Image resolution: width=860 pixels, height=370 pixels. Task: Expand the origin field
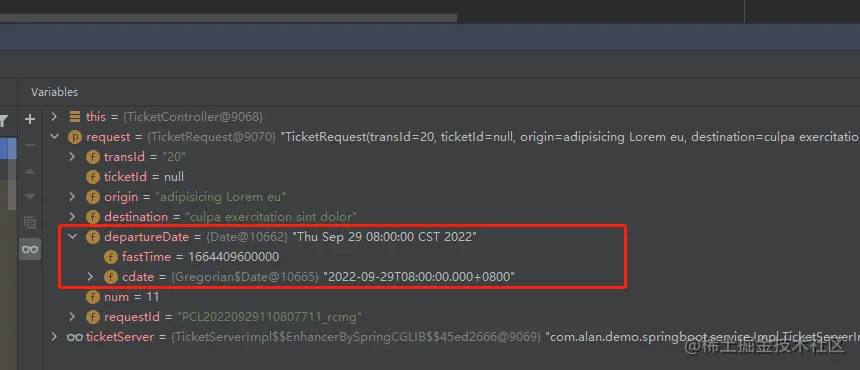click(x=72, y=197)
